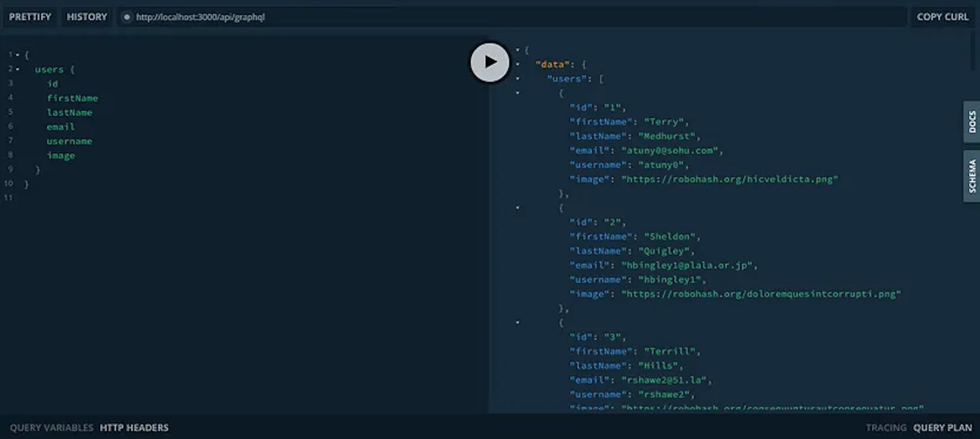The height and width of the screenshot is (439, 980).
Task: Click 'image' in the query editor
Action: 61,156
